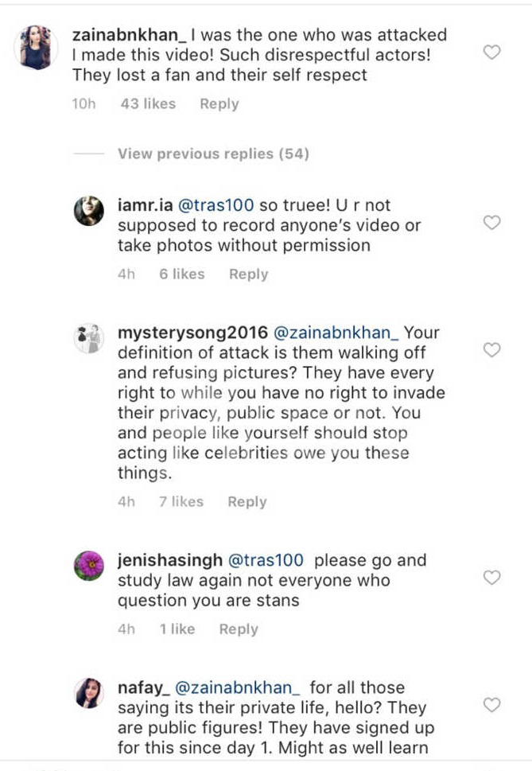532x771 pixels.
Task: View the 7 likes on mysterysong2016's reply
Action: 181,502
